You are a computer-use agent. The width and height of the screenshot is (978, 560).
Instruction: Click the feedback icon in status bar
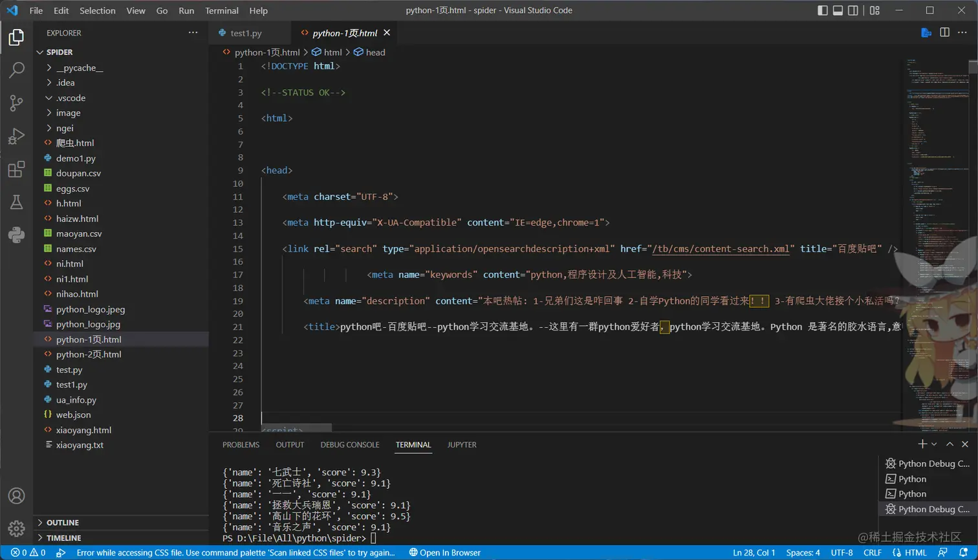[x=943, y=553]
